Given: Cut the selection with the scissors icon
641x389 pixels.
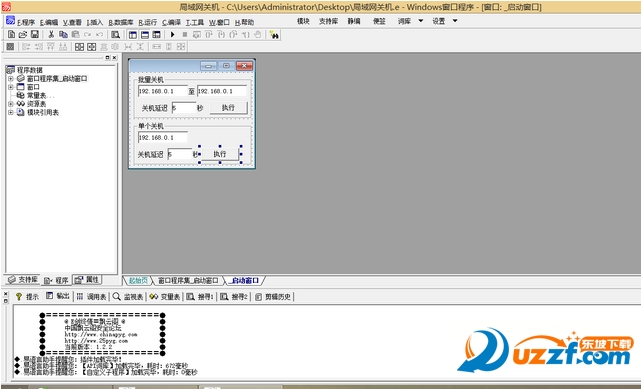Looking at the screenshot, I should [51, 35].
